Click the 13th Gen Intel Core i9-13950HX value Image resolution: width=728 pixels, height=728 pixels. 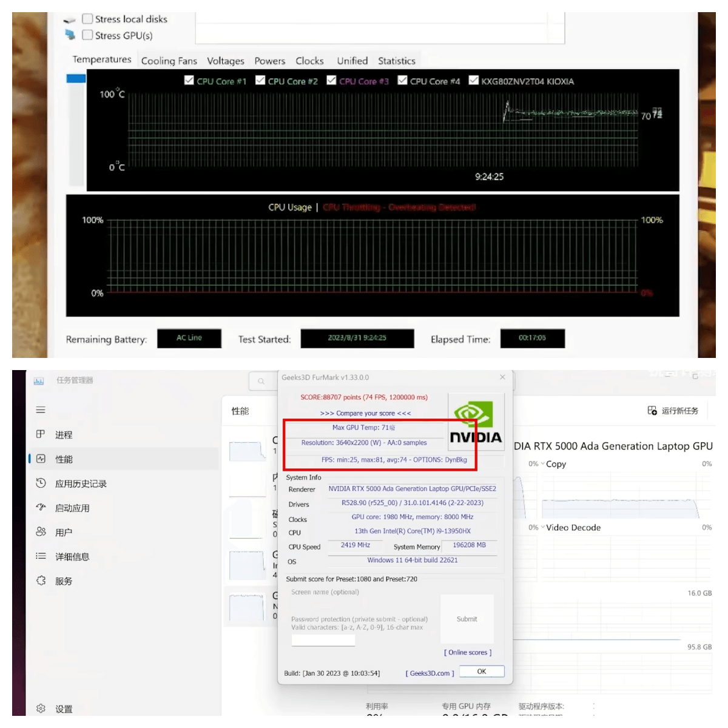(412, 531)
